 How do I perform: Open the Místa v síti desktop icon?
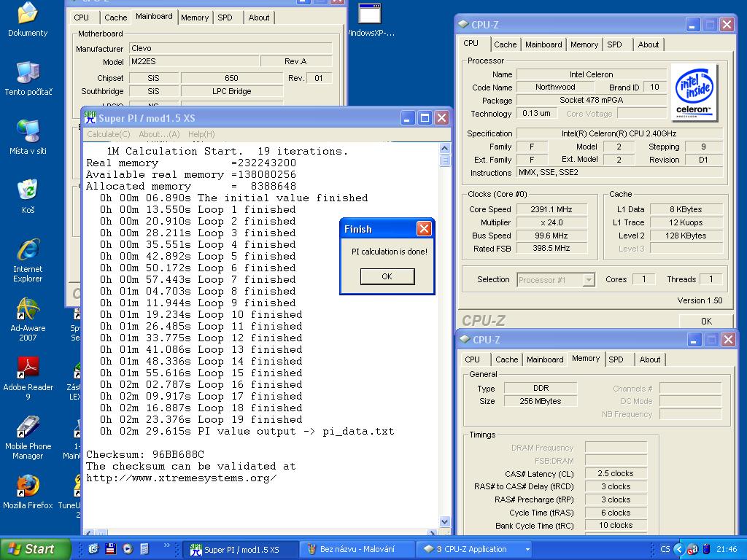coord(28,137)
